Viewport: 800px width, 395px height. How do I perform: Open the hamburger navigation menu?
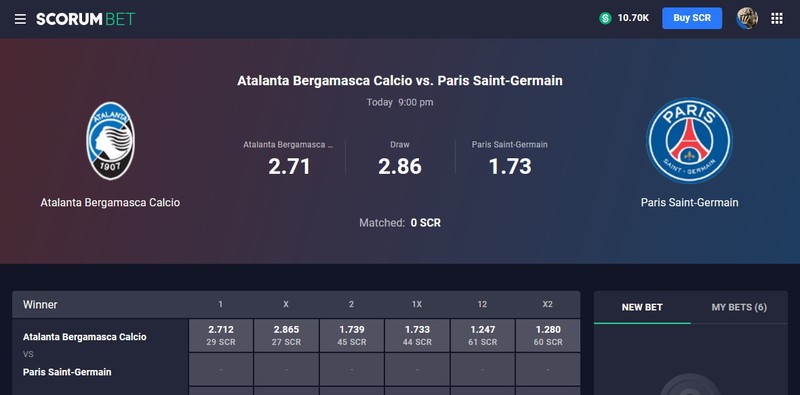point(20,19)
